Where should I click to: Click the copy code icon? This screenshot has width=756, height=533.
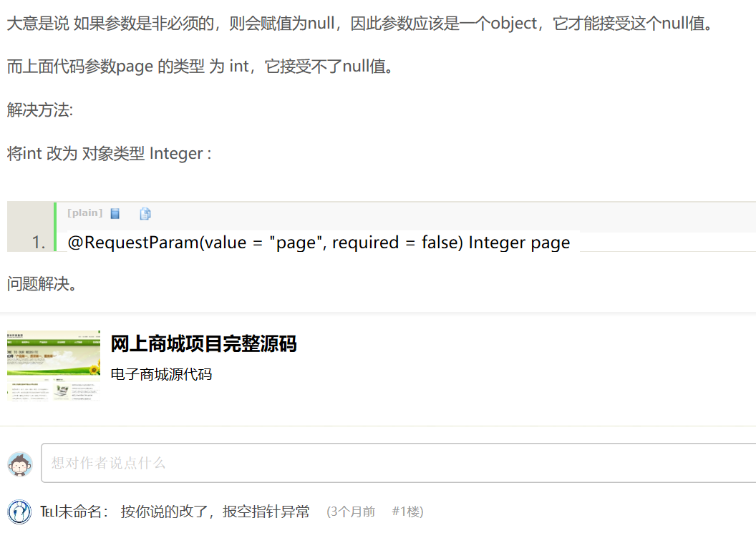tap(145, 213)
